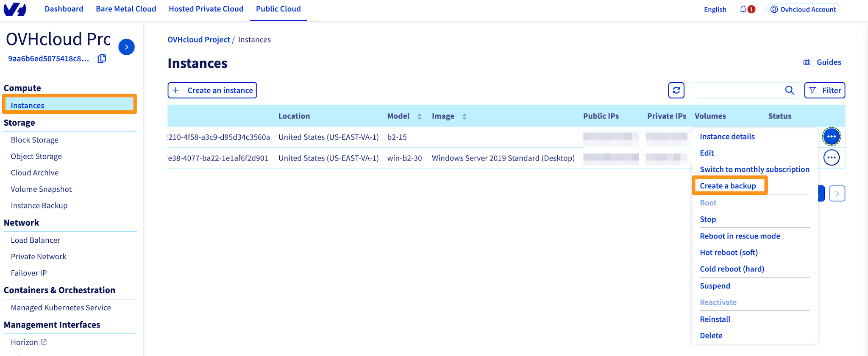Screen dimensions: 868x356
Task: Click instance ID ending in d95d34c3560a
Action: pos(219,137)
